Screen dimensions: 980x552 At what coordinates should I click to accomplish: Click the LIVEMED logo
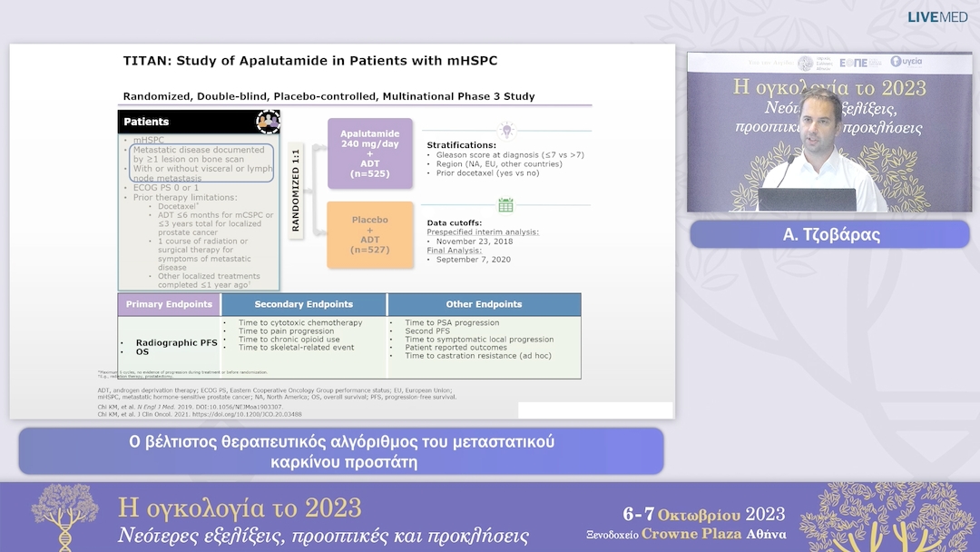(x=937, y=17)
